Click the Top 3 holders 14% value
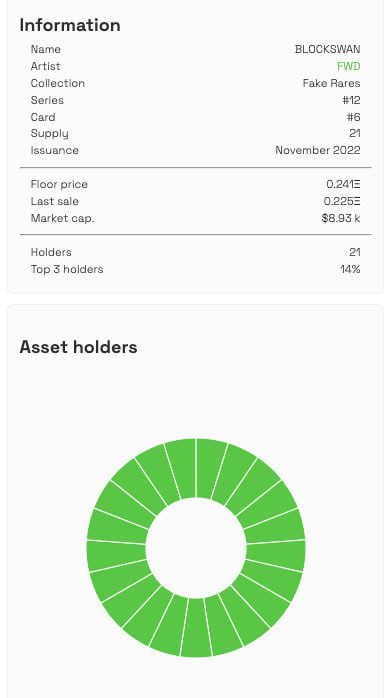392x698 pixels. [x=350, y=269]
